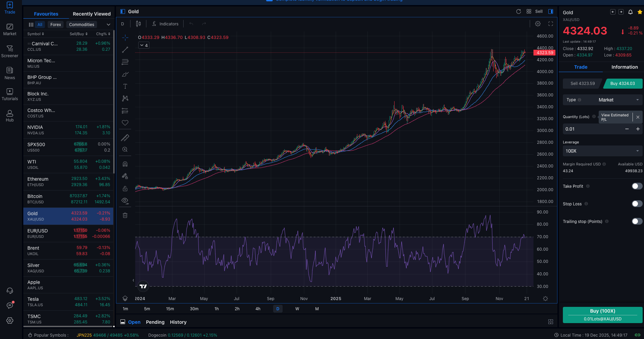Turn on the Stop Loss switch

pyautogui.click(x=637, y=204)
